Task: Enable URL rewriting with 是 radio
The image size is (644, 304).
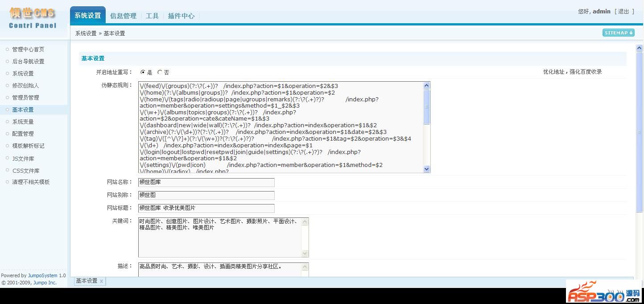Action: [x=143, y=72]
